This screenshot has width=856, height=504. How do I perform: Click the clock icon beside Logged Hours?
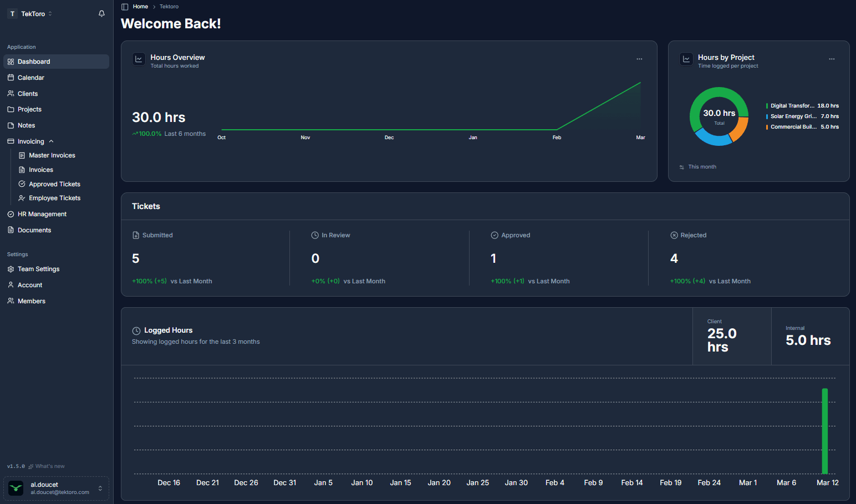136,330
